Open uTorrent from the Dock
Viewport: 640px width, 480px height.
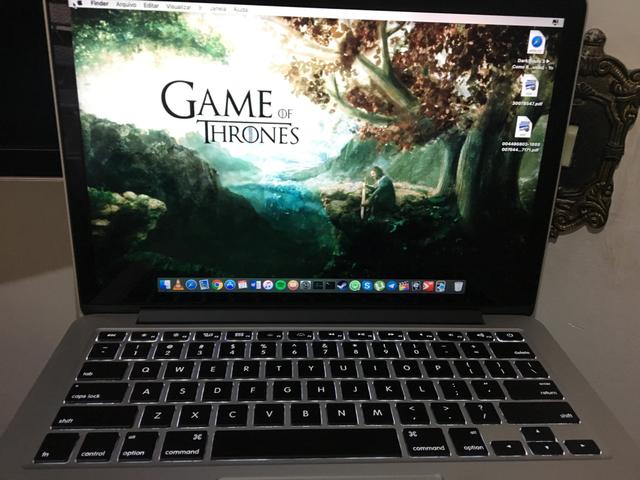[380, 285]
